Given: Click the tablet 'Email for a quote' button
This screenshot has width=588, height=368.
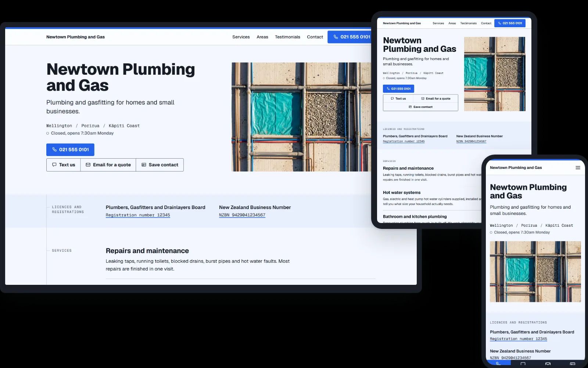Looking at the screenshot, I should click(x=436, y=99).
